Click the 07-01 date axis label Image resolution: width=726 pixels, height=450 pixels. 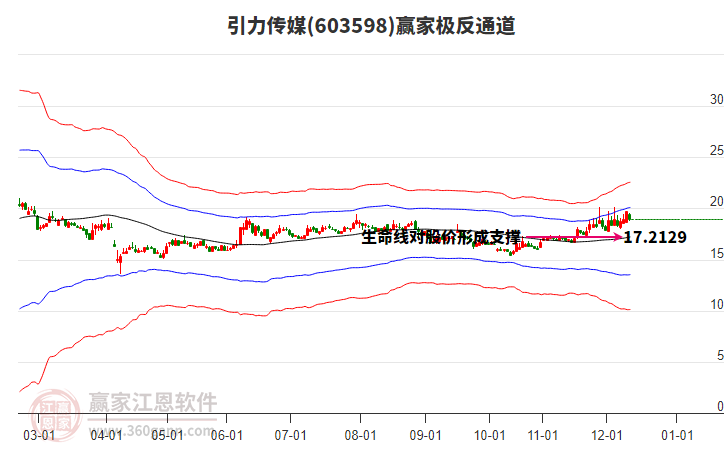(290, 435)
